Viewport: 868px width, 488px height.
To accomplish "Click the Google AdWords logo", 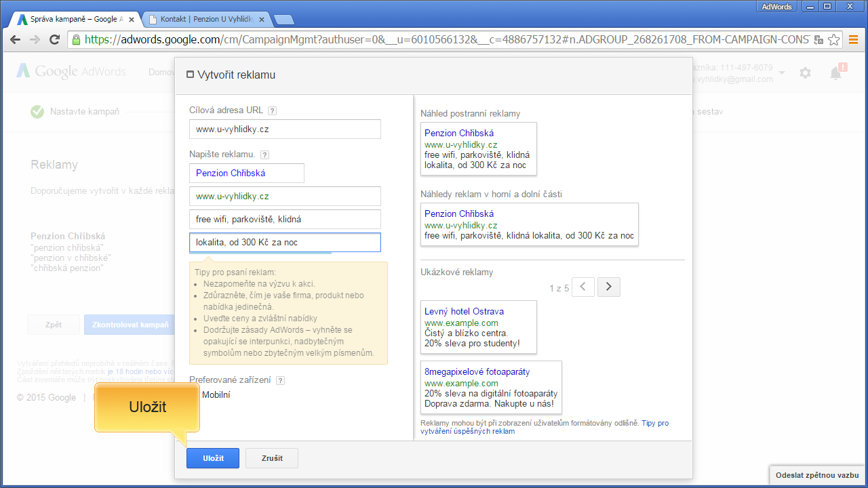I will [x=72, y=71].
